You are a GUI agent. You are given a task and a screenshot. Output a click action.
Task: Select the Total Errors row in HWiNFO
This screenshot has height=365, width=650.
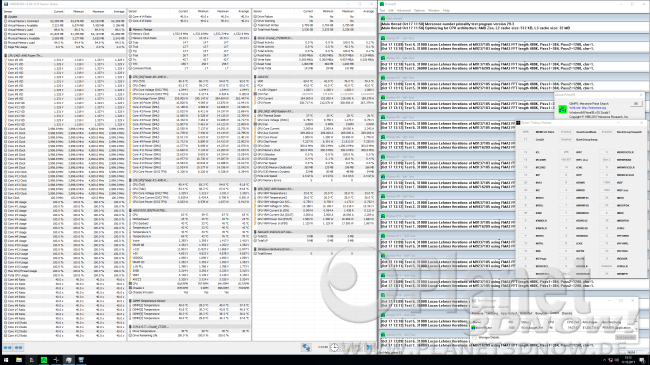pyautogui.click(x=314, y=253)
